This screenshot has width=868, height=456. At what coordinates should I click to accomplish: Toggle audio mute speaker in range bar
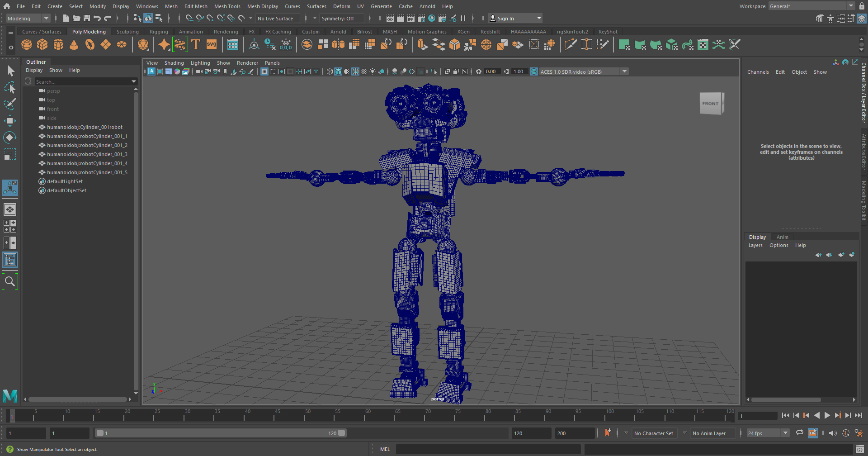[833, 433]
